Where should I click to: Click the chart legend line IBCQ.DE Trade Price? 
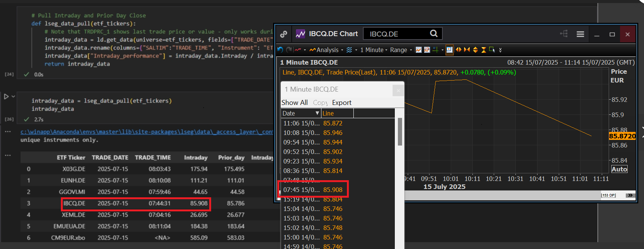pos(399,72)
